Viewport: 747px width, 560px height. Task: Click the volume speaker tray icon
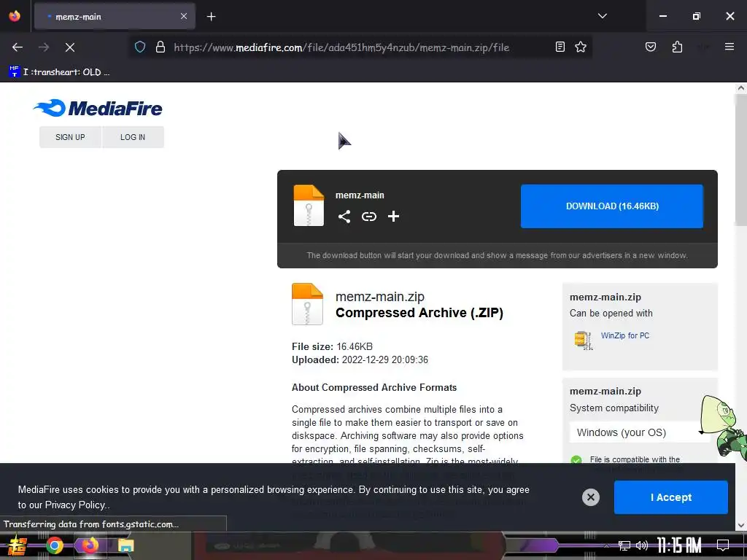pos(642,545)
